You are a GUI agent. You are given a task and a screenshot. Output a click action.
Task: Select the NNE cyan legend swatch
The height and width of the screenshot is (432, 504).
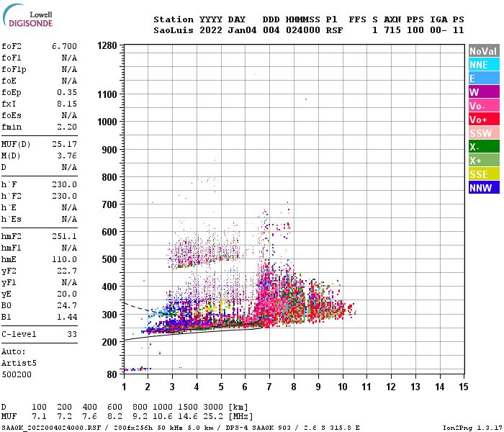click(x=484, y=65)
